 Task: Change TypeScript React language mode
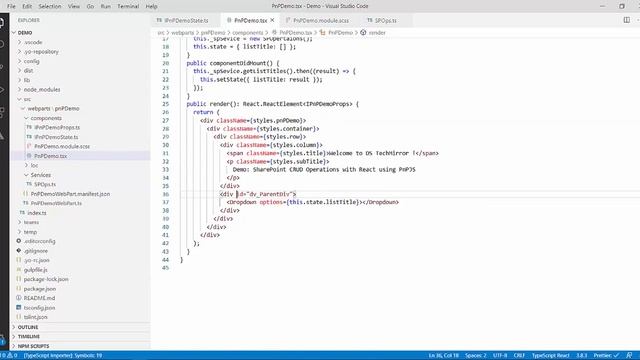tap(550, 356)
